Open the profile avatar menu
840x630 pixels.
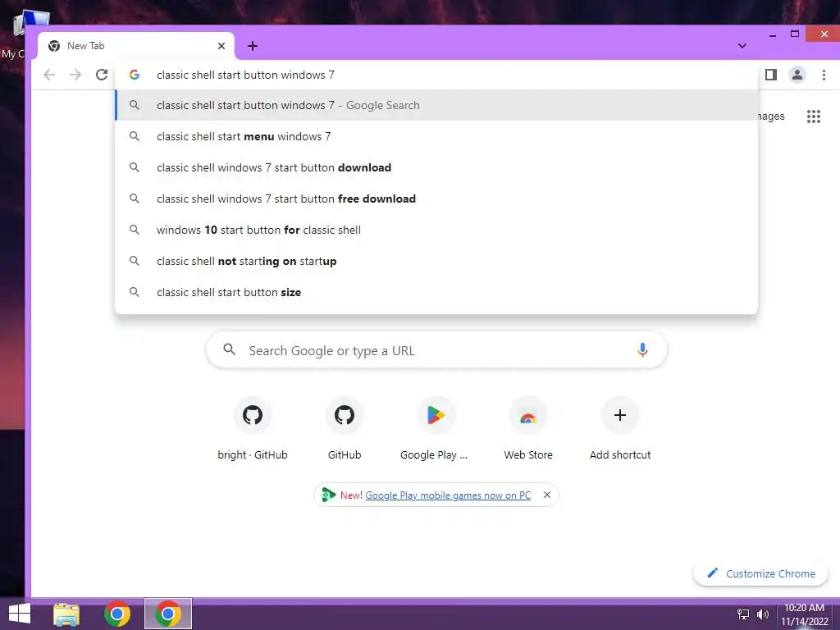pyautogui.click(x=797, y=75)
